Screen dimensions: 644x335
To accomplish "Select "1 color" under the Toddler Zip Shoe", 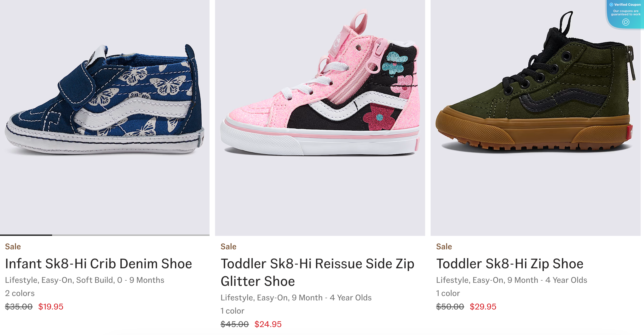I will tap(448, 293).
